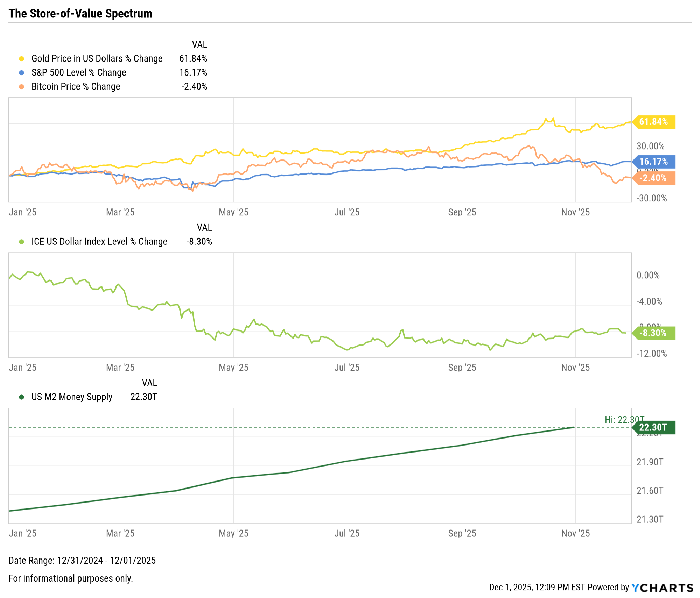Select the blue 16.17% end-value flag

654,162
